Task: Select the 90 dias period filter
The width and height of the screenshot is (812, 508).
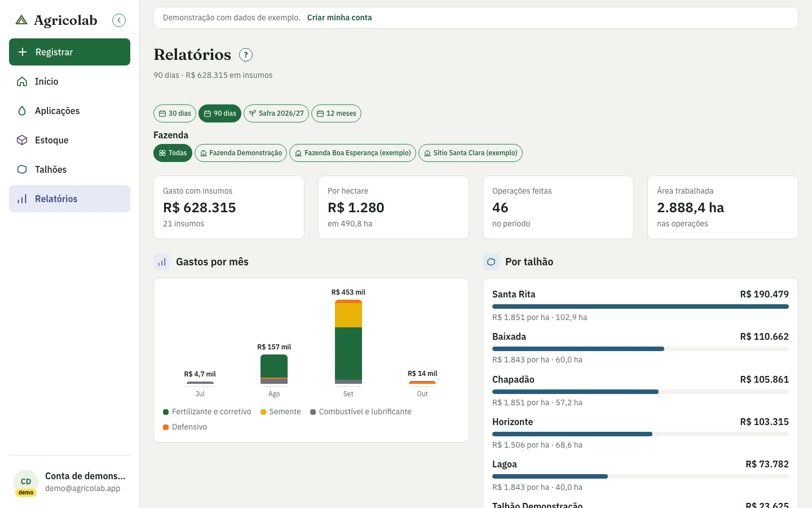Action: coord(220,113)
